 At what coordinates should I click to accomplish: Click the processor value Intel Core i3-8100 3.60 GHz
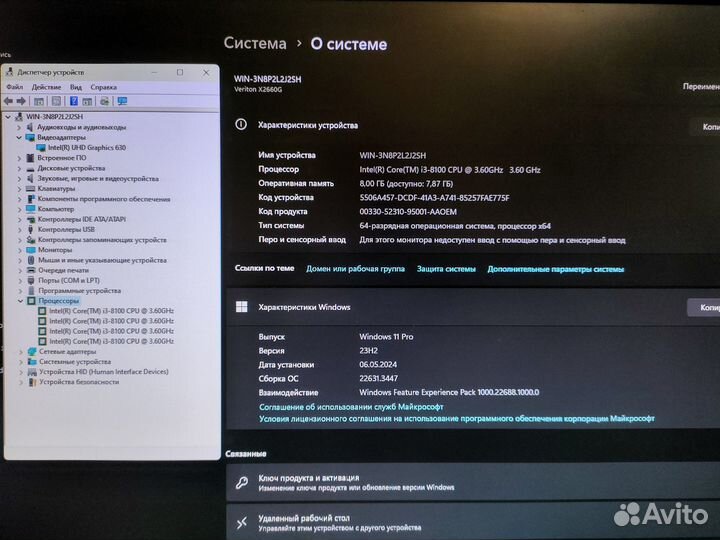pos(450,169)
